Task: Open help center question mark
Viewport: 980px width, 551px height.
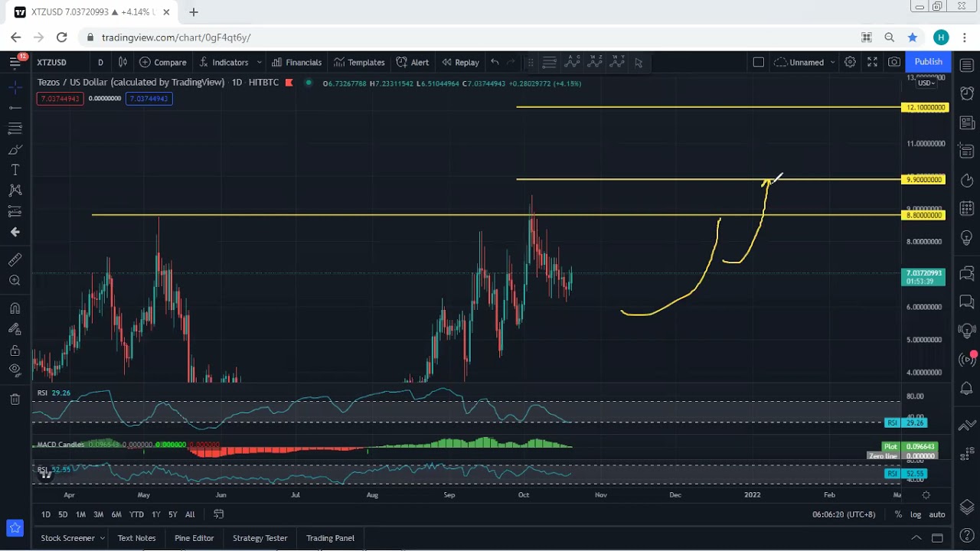Action: [x=966, y=535]
